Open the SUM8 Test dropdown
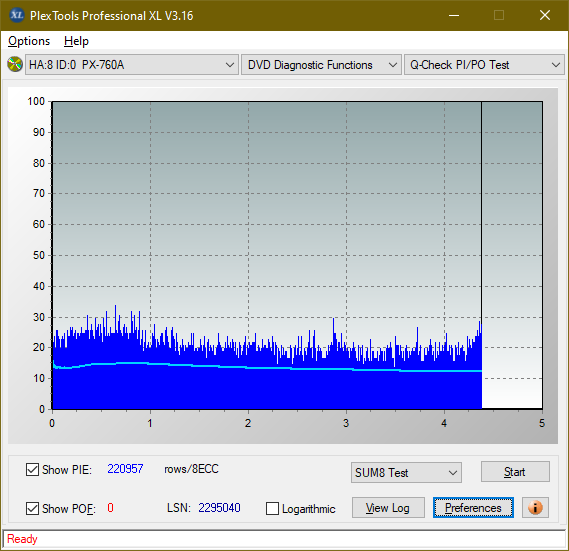569x551 pixels. (406, 473)
